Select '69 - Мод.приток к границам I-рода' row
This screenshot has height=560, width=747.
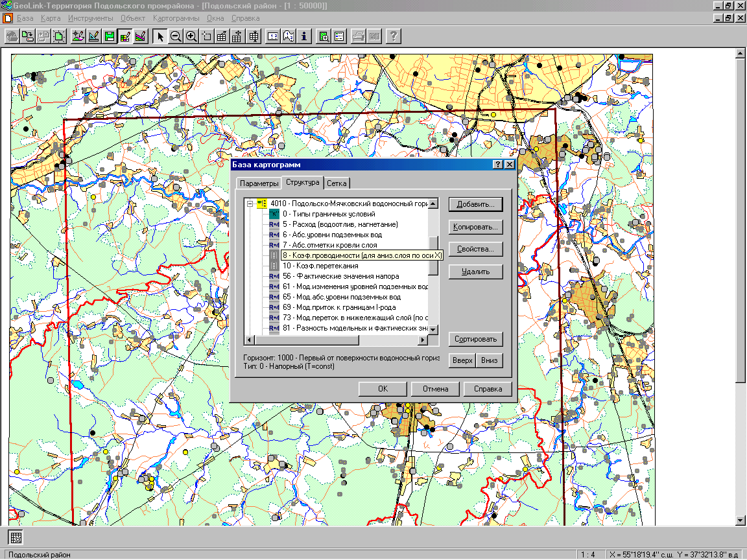click(x=339, y=308)
